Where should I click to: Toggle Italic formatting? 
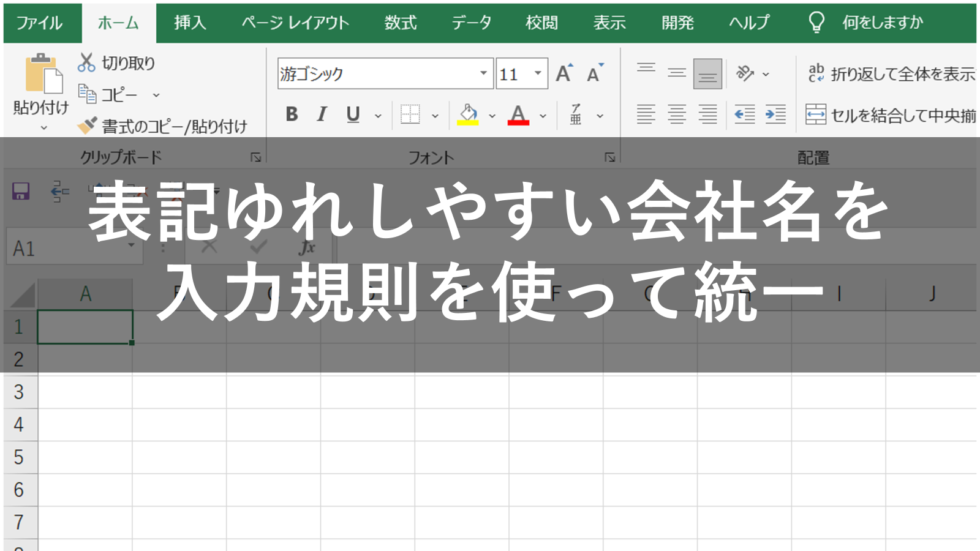tap(322, 114)
